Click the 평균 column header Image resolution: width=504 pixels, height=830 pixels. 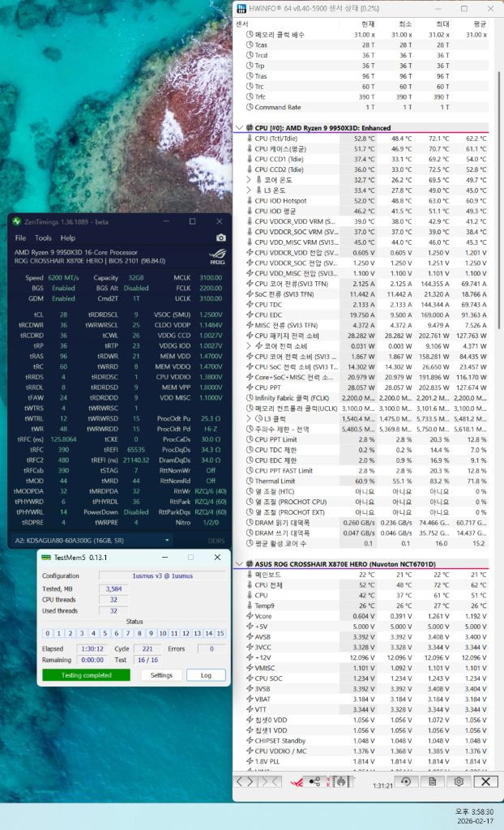[480, 24]
